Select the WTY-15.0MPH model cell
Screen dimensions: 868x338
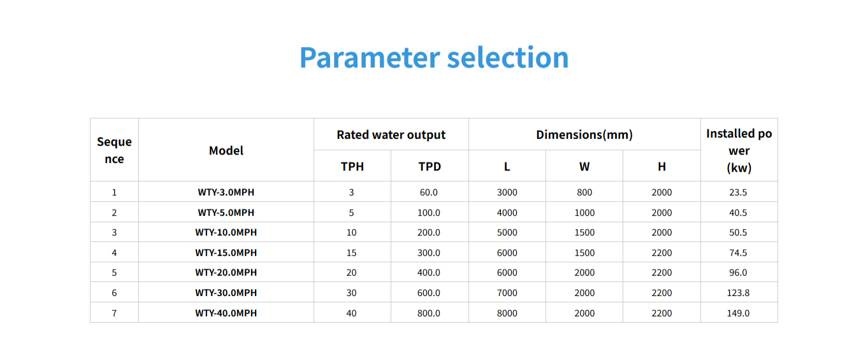(x=226, y=253)
